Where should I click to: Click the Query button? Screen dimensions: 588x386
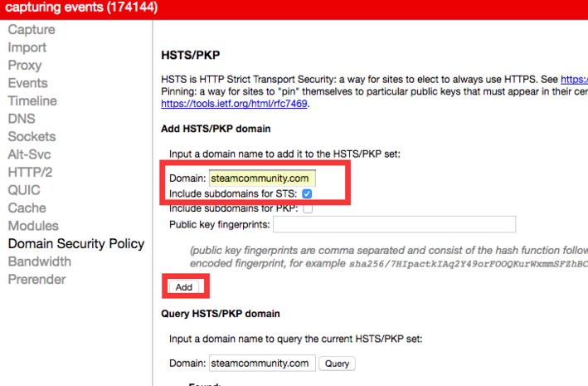[337, 364]
